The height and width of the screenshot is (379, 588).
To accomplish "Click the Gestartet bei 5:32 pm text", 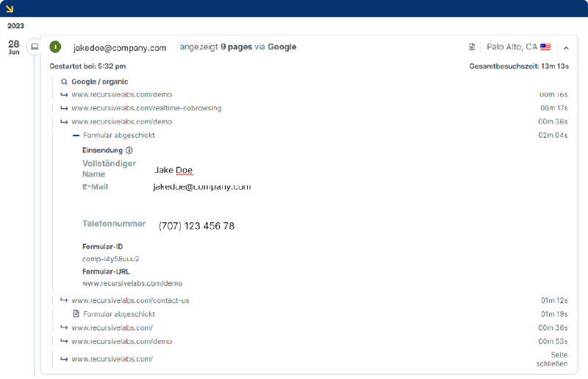I will click(87, 66).
